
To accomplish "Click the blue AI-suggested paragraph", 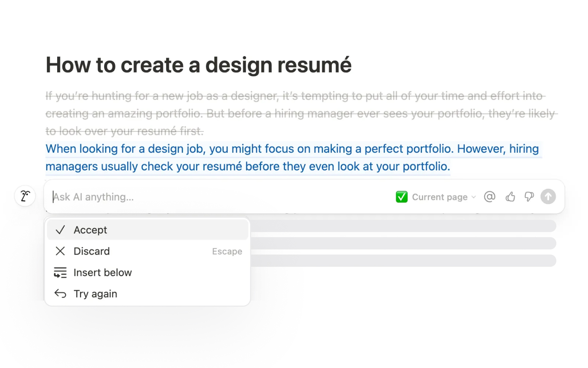I will tap(292, 157).
